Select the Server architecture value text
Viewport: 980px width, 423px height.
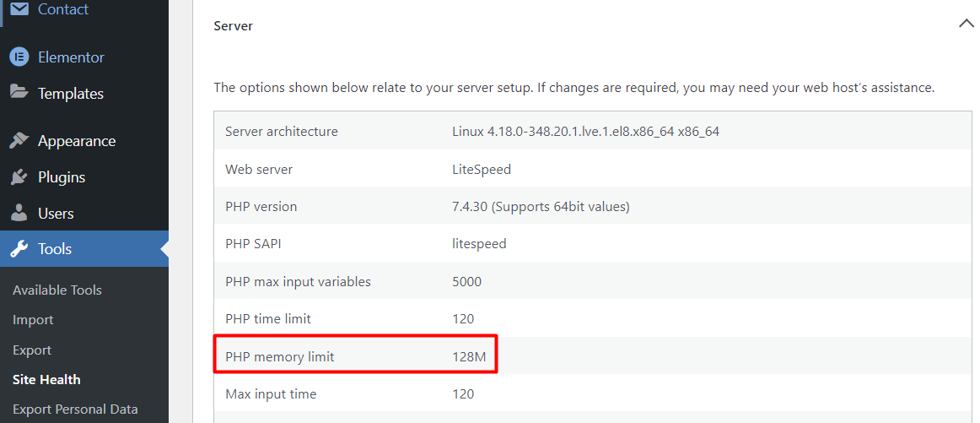point(585,132)
